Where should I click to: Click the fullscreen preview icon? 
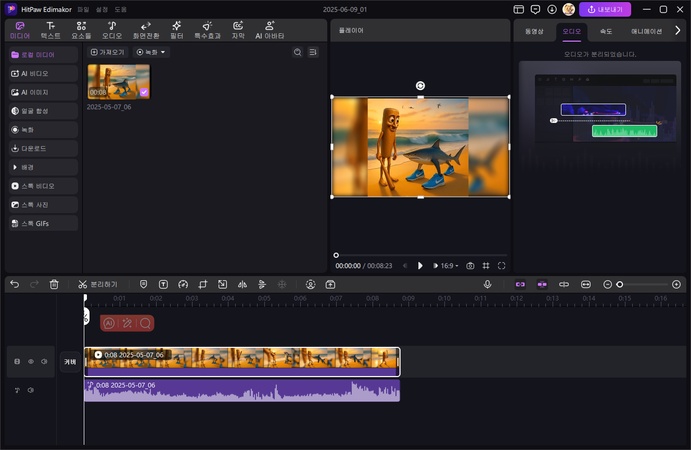(502, 266)
